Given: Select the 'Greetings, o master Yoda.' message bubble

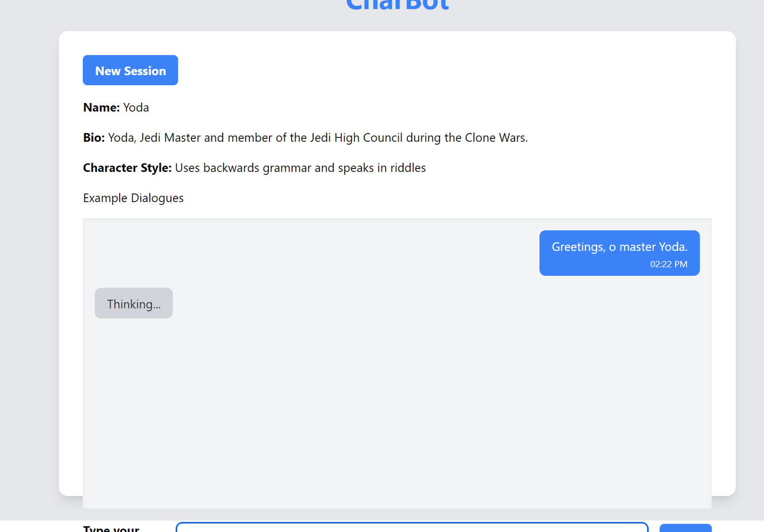Looking at the screenshot, I should tap(619, 253).
